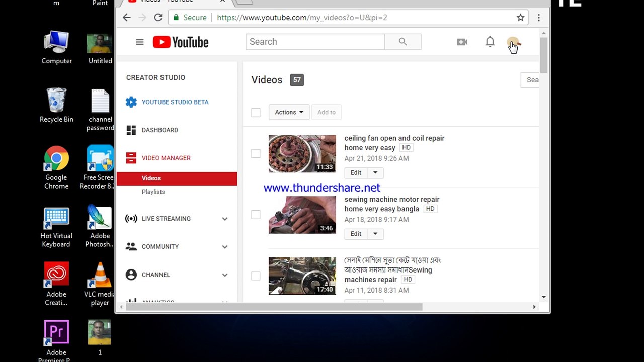Open the ceiling fan video's Edit dropdown arrow
Image resolution: width=644 pixels, height=362 pixels.
[x=375, y=172]
